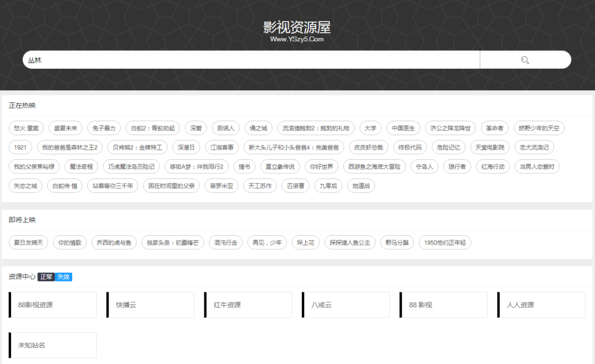Choose the 野马分鬃 upcoming movie tag
This screenshot has width=595, height=364.
(x=397, y=242)
